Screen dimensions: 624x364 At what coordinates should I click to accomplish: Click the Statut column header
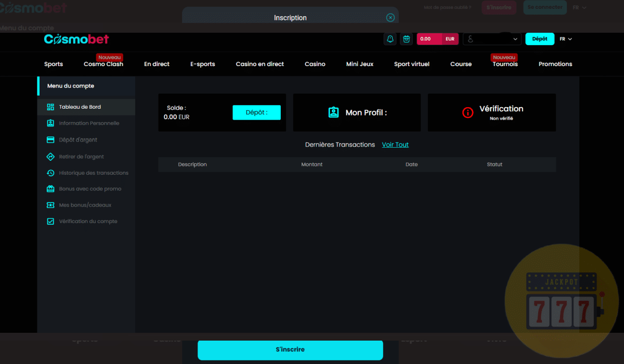[x=495, y=164]
